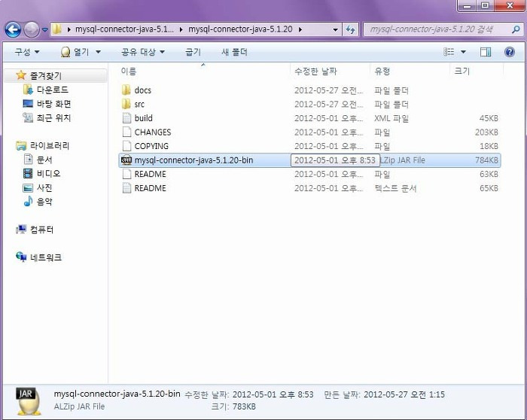Open 다운로드 in the sidebar

tap(53, 90)
